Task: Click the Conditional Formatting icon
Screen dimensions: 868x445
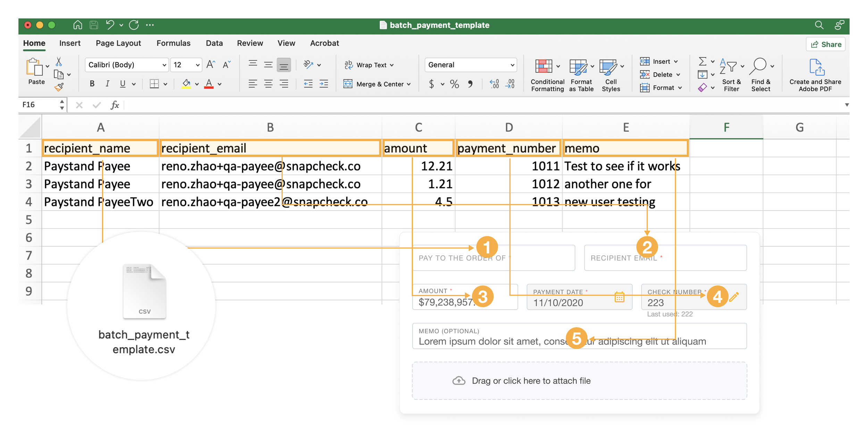Action: tap(544, 67)
